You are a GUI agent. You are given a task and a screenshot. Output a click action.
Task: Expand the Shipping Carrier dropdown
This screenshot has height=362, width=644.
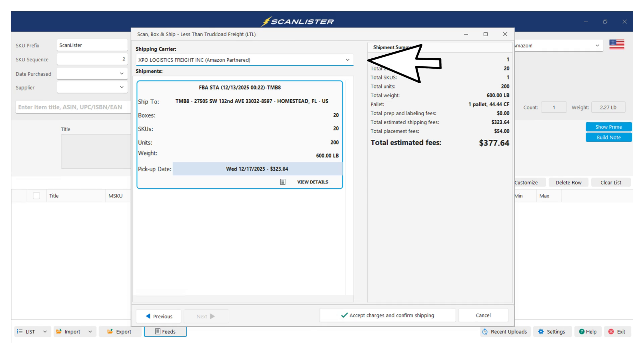347,60
